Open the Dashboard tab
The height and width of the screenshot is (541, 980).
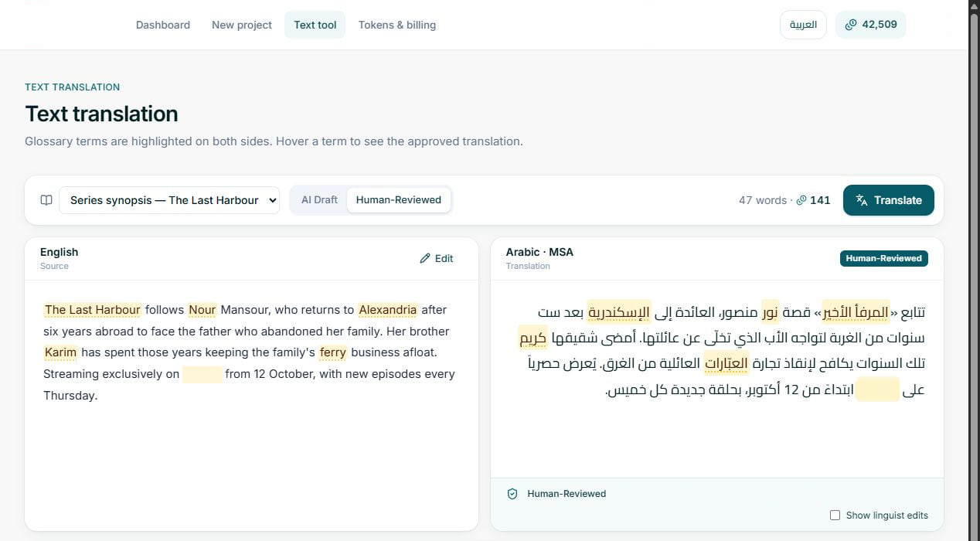pyautogui.click(x=163, y=25)
